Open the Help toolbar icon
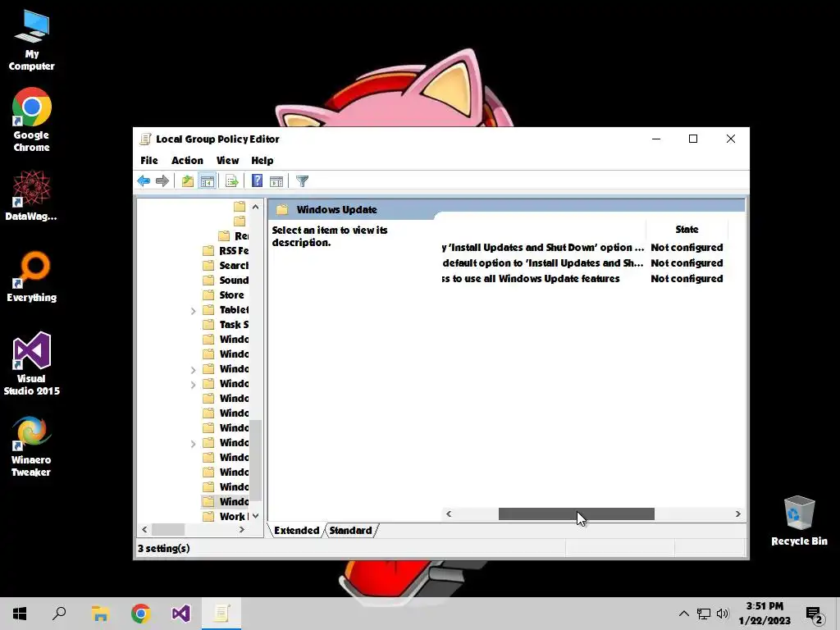 257,181
